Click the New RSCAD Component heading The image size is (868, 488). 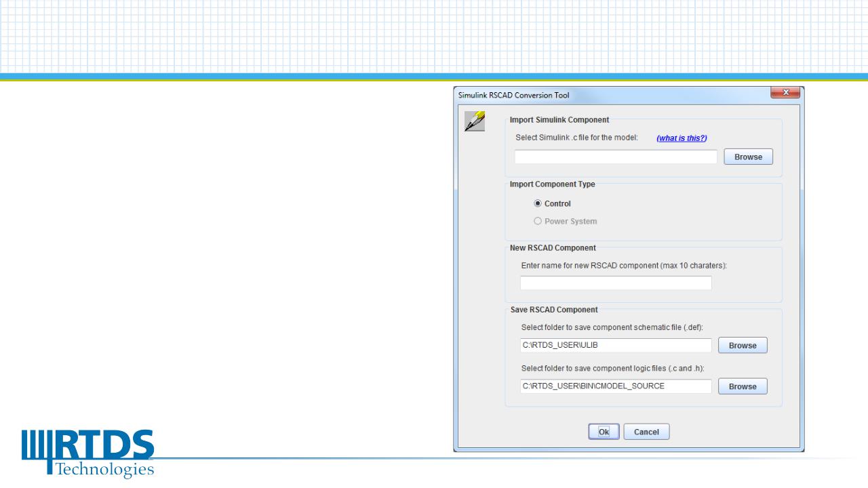click(x=553, y=247)
